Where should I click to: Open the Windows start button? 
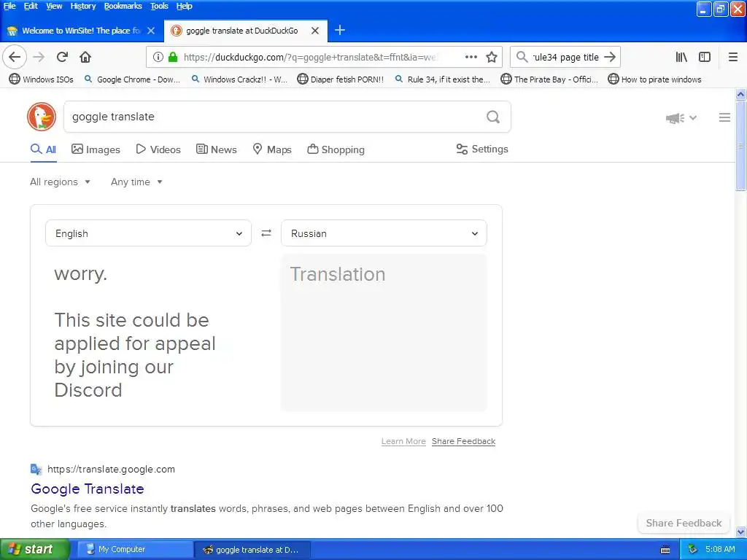(x=35, y=550)
